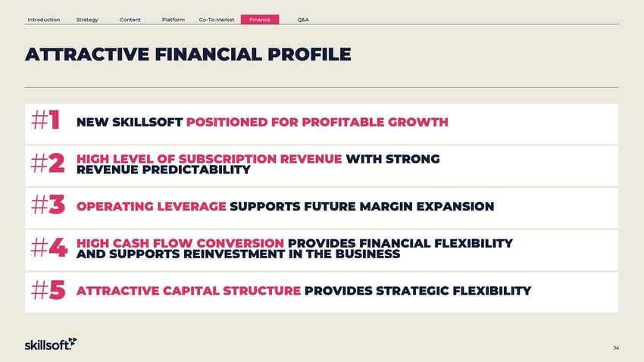Viewport: 644px width, 362px height.
Task: Go to the Strategy tab
Action: [87, 20]
